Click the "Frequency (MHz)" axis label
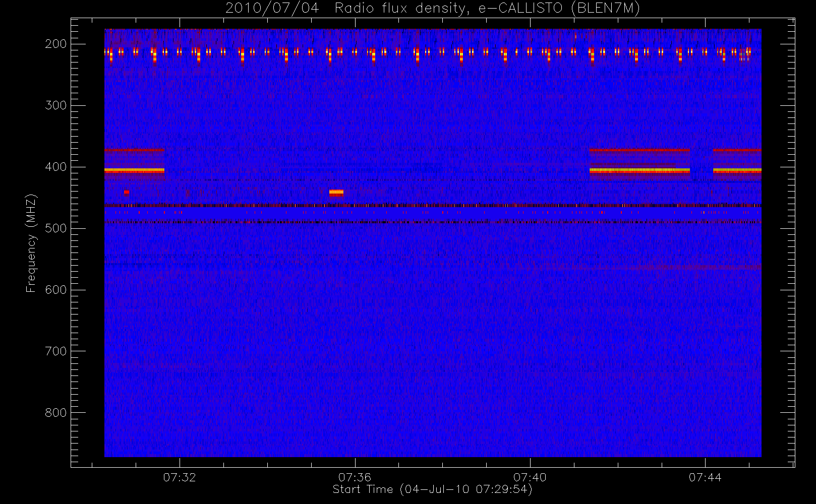 pos(31,243)
